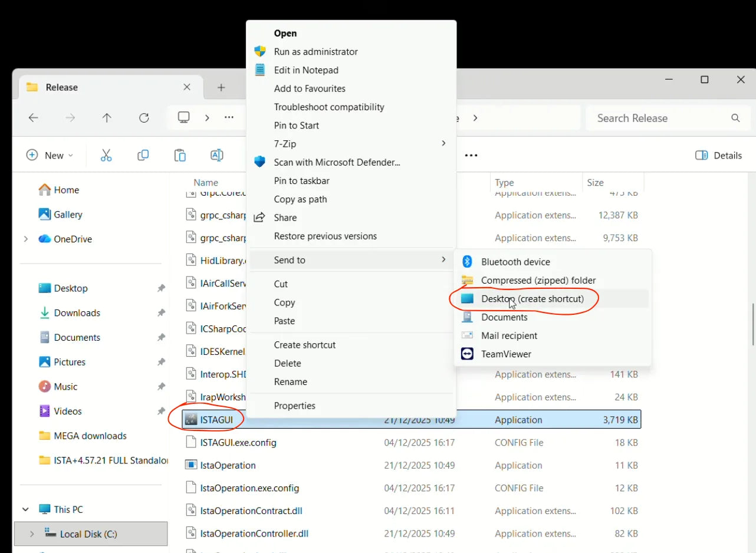Toggle the Details pane button
Viewport: 756px width, 553px height.
pyautogui.click(x=718, y=156)
